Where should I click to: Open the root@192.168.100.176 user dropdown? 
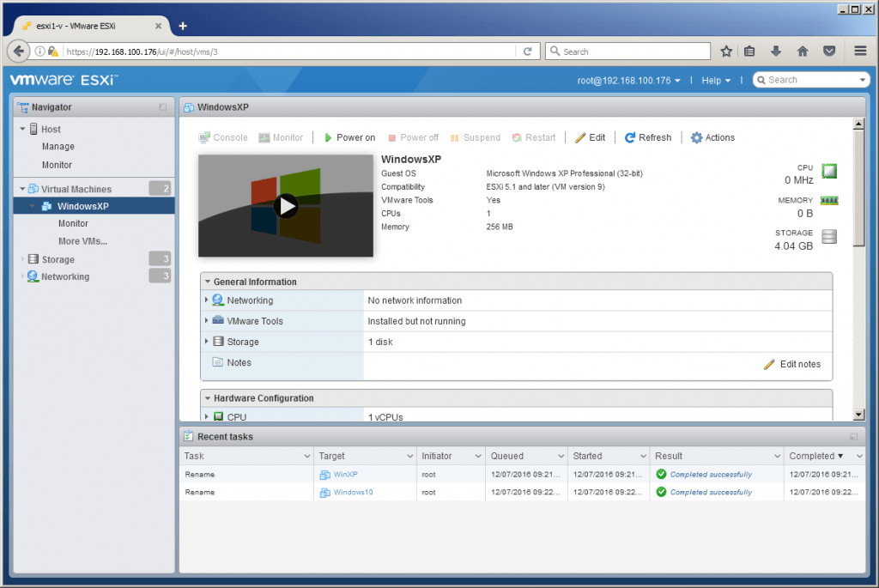[x=629, y=81]
